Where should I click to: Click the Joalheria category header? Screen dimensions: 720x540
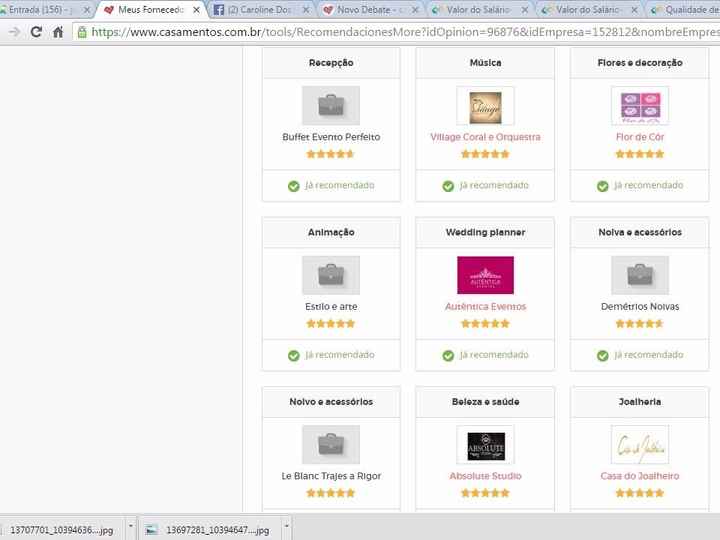pos(640,401)
